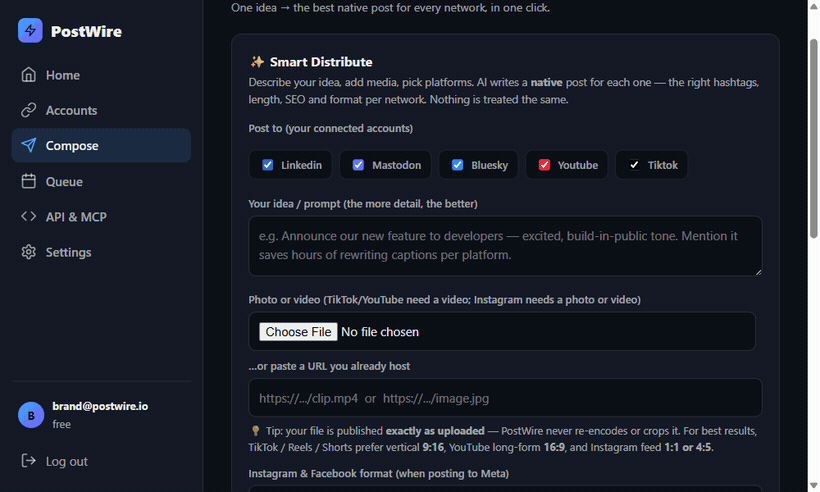Uncheck the Bluesky checkbox

(x=458, y=165)
